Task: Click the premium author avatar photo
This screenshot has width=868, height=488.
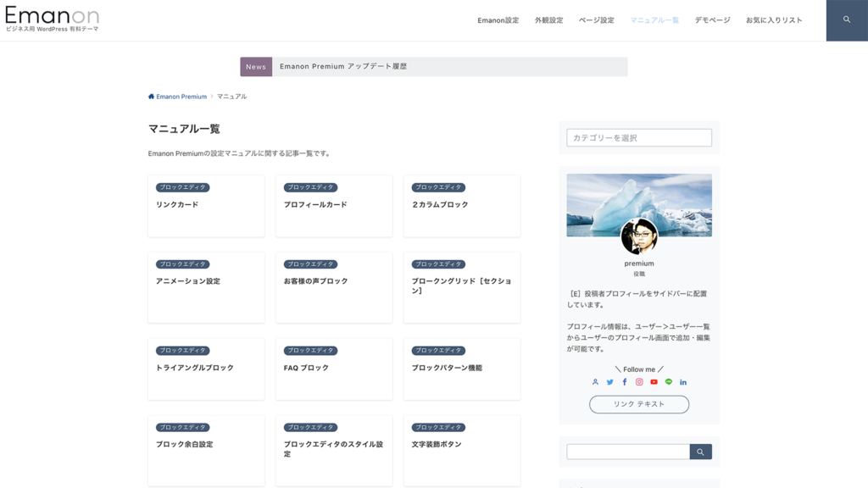Action: (639, 238)
